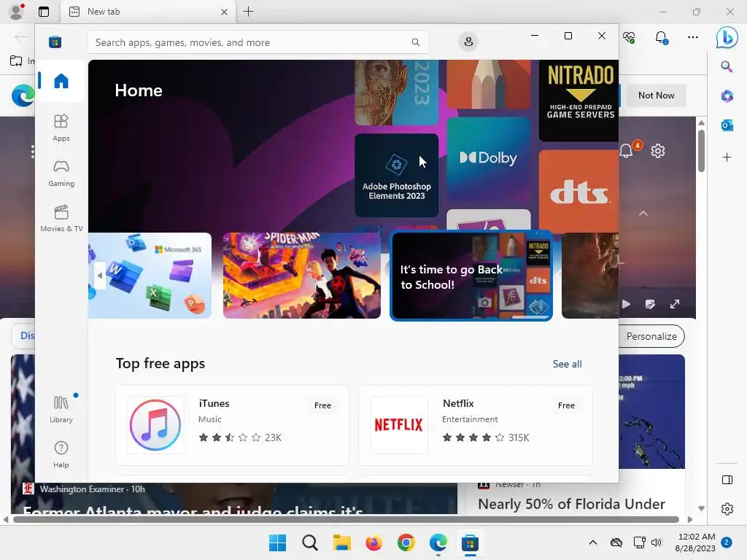Go to the Gaming section
The image size is (747, 560).
[x=61, y=173]
